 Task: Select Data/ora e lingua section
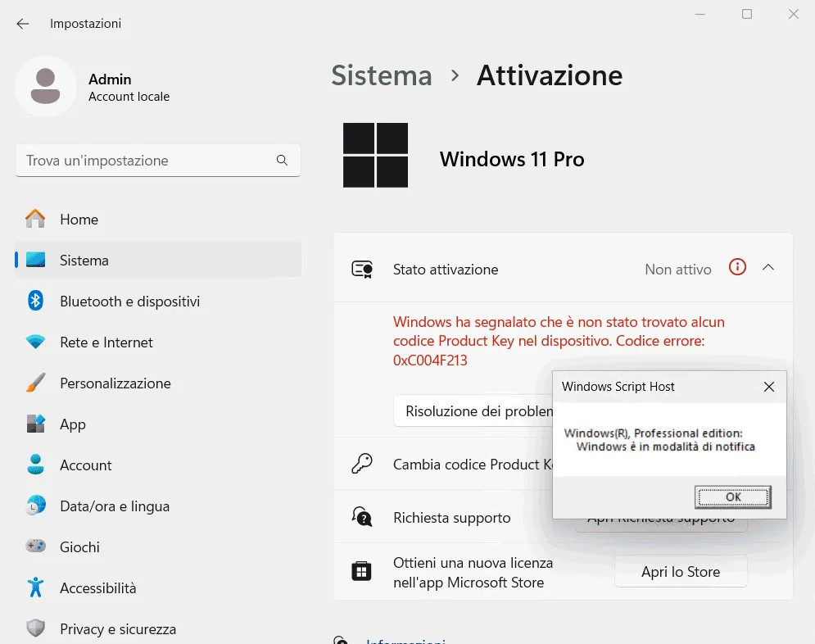[x=114, y=506]
